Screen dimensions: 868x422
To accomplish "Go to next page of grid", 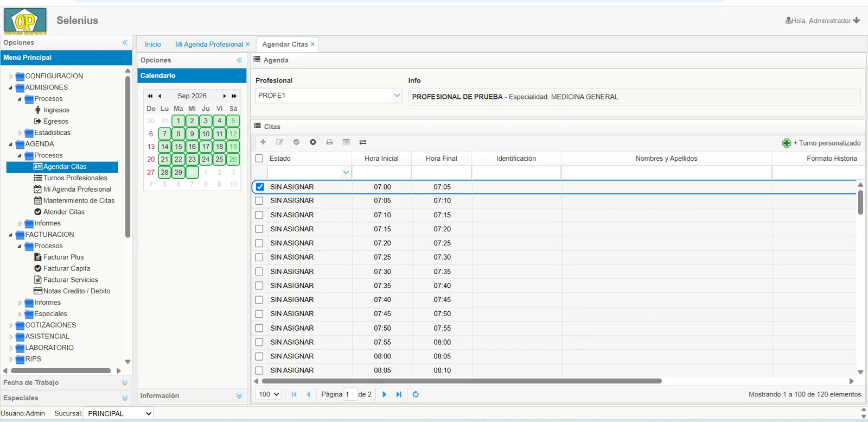I will pos(384,394).
